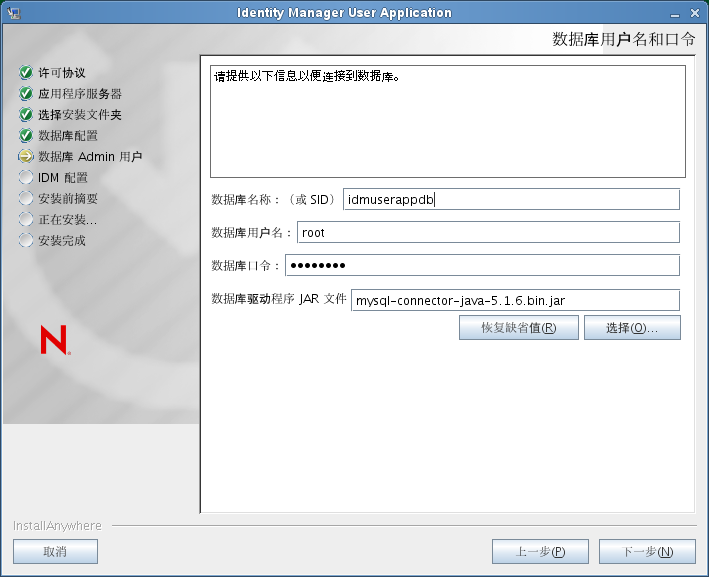Open the window menu icon in title bar

click(x=14, y=13)
